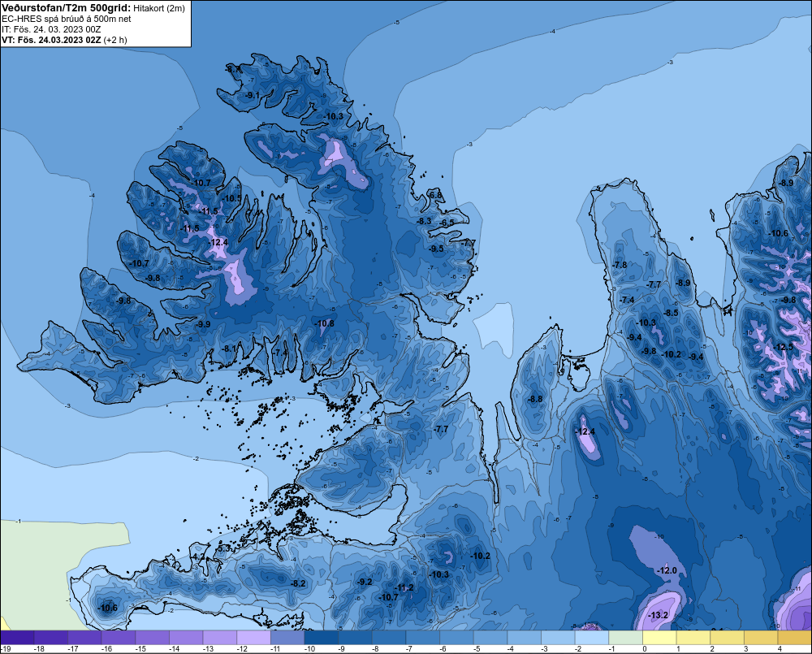Click the -8.2 temperature label
Viewport: 812px width, 654px height.
coord(298,583)
